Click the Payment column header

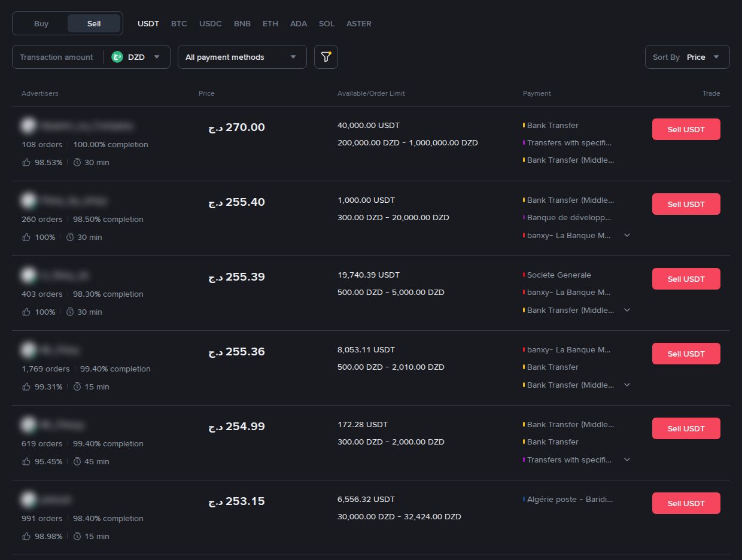[x=537, y=93]
